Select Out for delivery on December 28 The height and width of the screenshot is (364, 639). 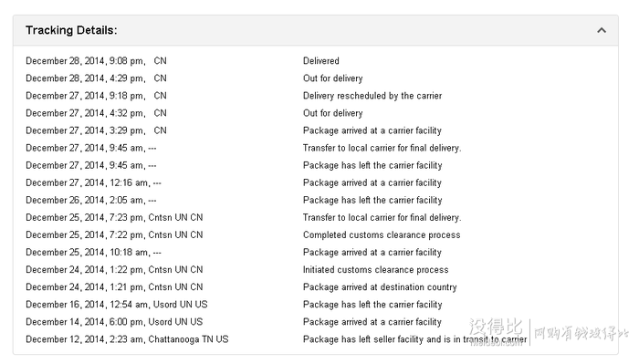click(x=332, y=78)
